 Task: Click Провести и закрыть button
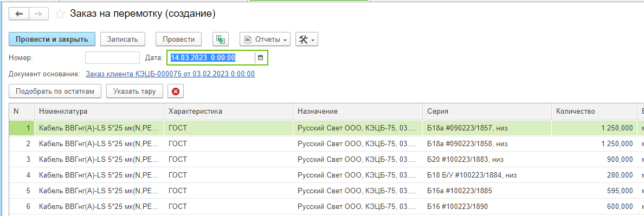click(x=52, y=40)
